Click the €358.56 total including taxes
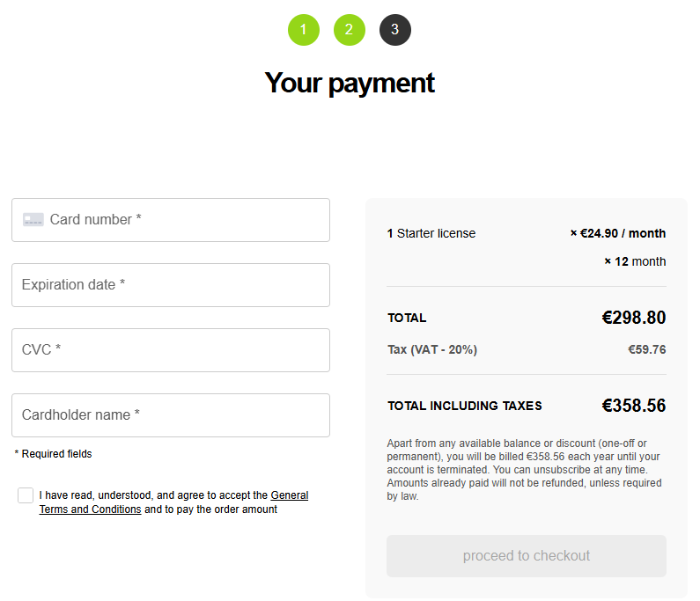 [x=633, y=406]
